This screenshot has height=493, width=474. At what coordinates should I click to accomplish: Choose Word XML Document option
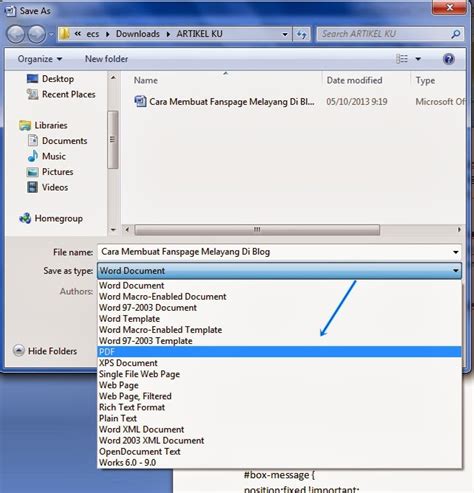pyautogui.click(x=279, y=429)
